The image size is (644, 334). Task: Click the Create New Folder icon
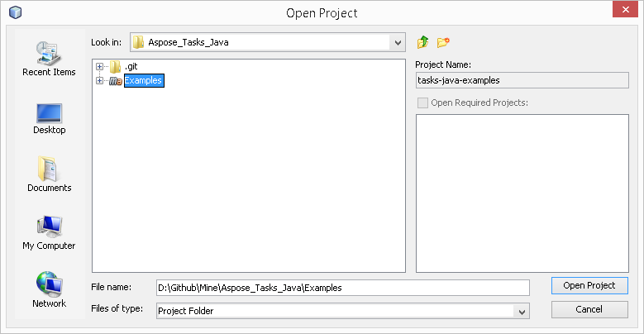[x=444, y=41]
